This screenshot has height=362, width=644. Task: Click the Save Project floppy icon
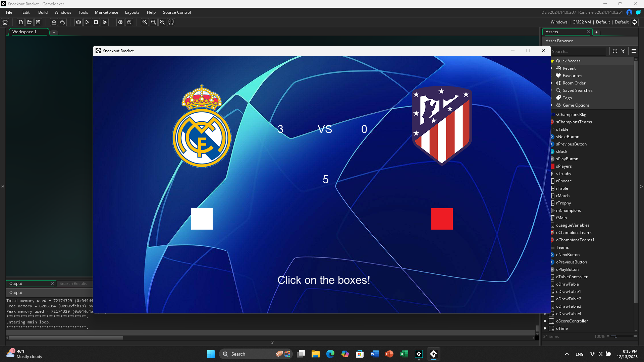tap(38, 22)
